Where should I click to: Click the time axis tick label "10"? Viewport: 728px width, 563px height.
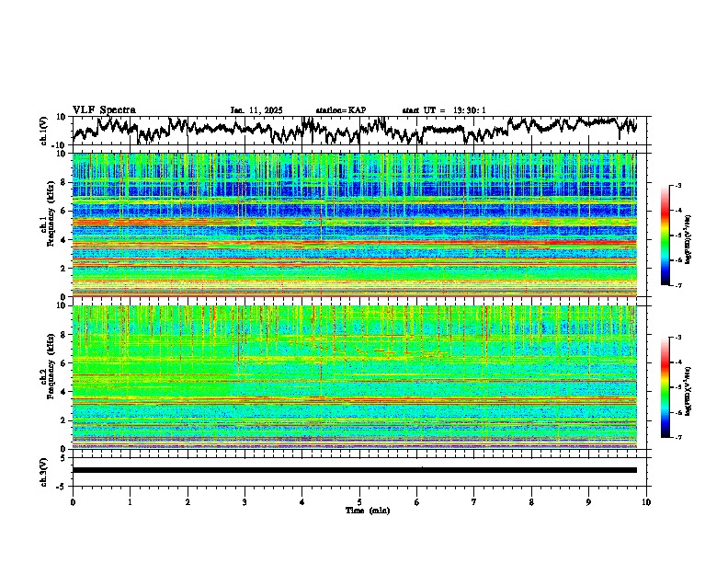[x=646, y=502]
